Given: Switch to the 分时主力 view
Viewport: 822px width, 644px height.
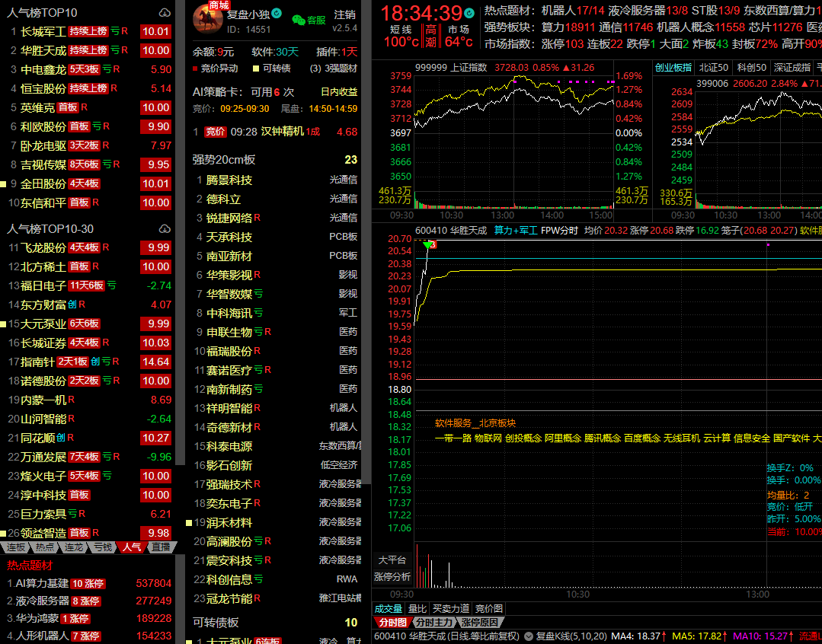Looking at the screenshot, I should click(x=434, y=622).
